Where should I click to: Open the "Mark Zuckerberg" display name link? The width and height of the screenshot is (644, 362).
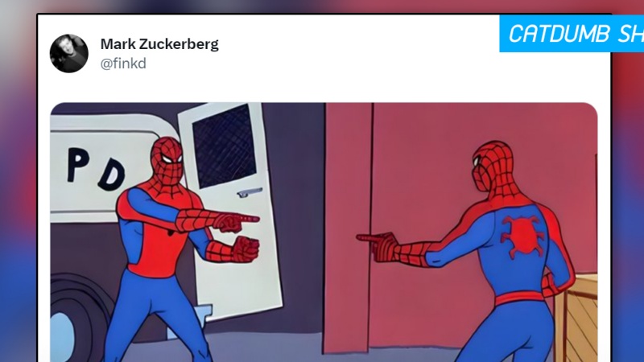coord(159,44)
